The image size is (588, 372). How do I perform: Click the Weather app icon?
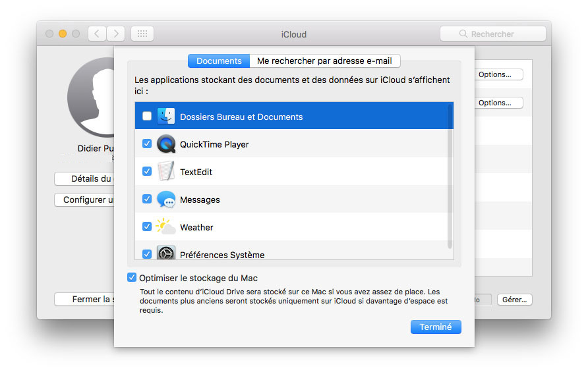click(165, 226)
